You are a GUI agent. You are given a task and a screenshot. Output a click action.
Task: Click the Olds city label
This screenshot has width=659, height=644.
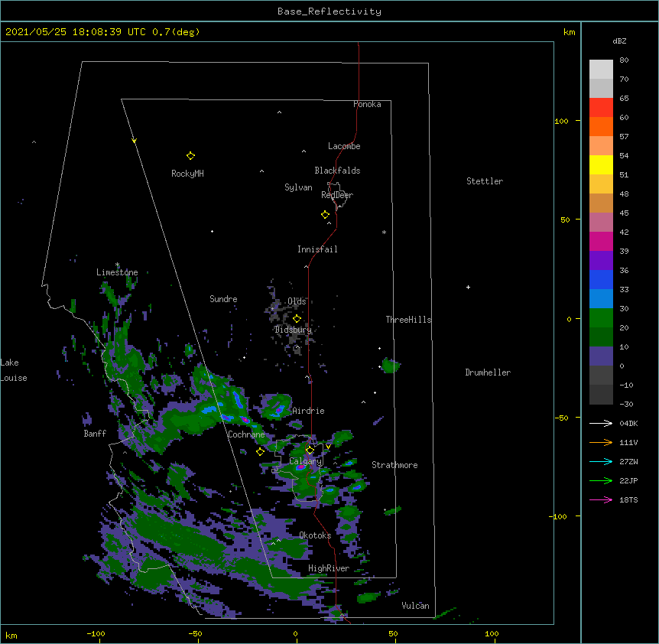click(297, 301)
